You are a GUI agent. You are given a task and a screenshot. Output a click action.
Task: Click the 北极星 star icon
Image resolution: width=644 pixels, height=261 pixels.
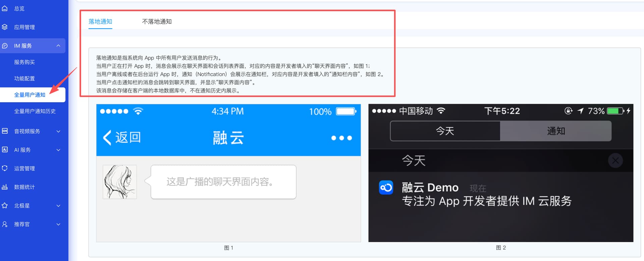5,206
